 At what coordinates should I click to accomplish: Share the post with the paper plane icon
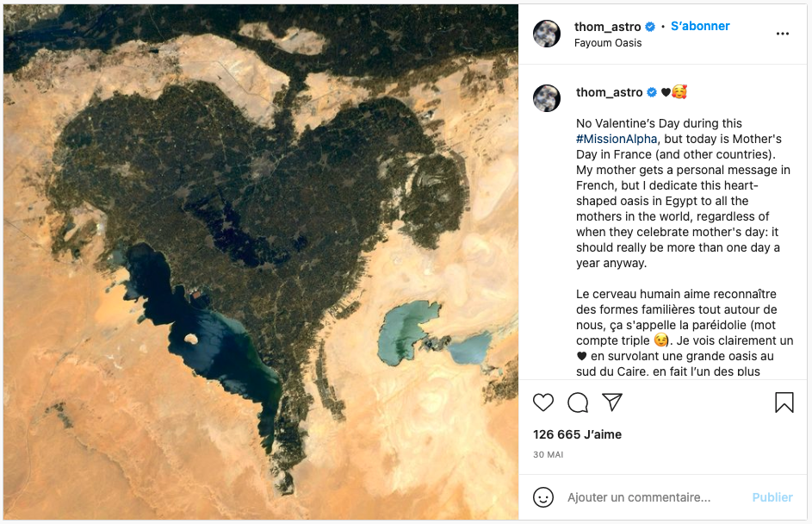[x=611, y=402]
